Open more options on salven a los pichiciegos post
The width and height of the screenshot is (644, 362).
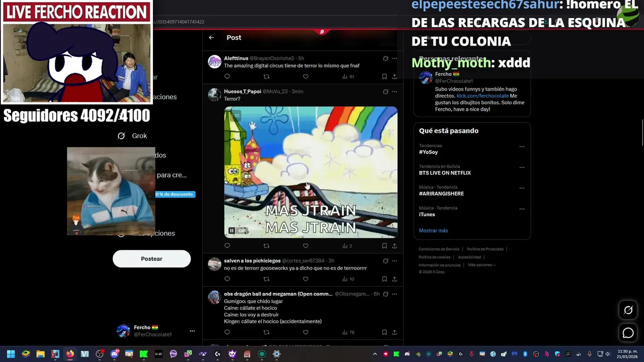pos(394,261)
